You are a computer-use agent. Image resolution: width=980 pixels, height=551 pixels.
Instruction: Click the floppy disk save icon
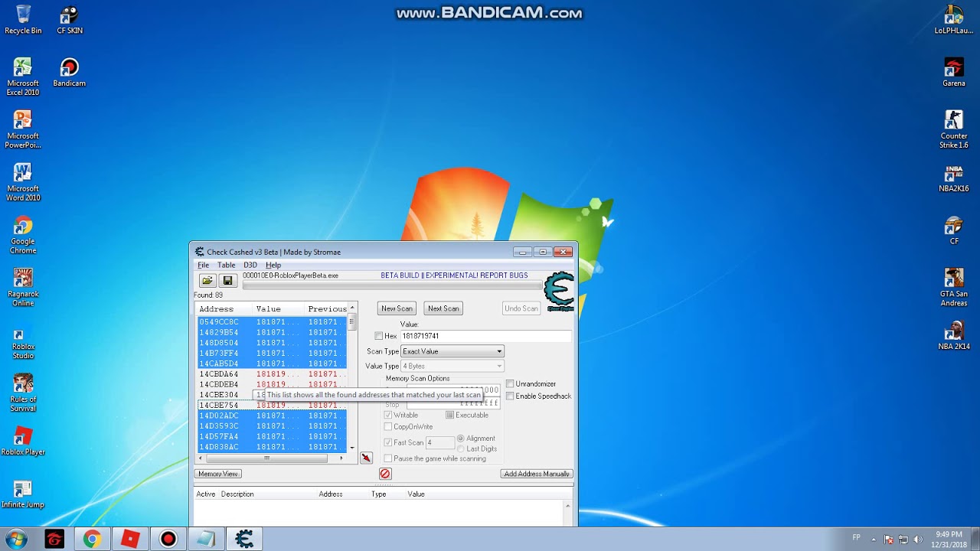point(227,281)
